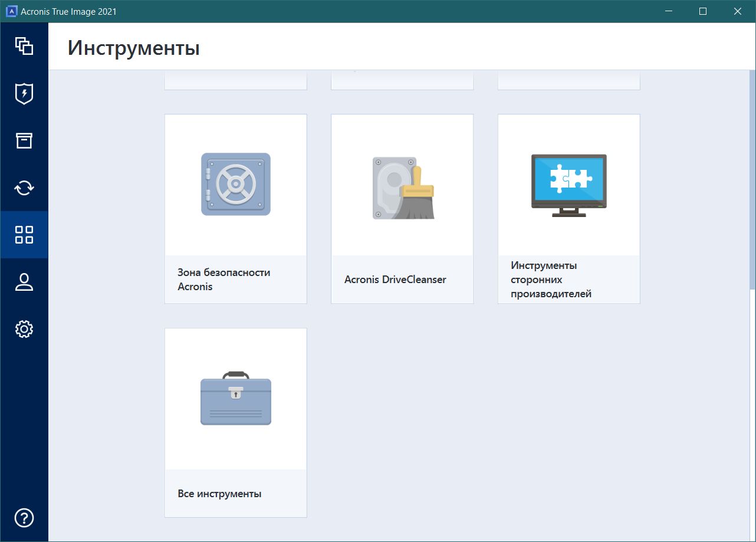Open the Archive section in sidebar
Viewport: 756px width, 542px height.
tap(24, 140)
